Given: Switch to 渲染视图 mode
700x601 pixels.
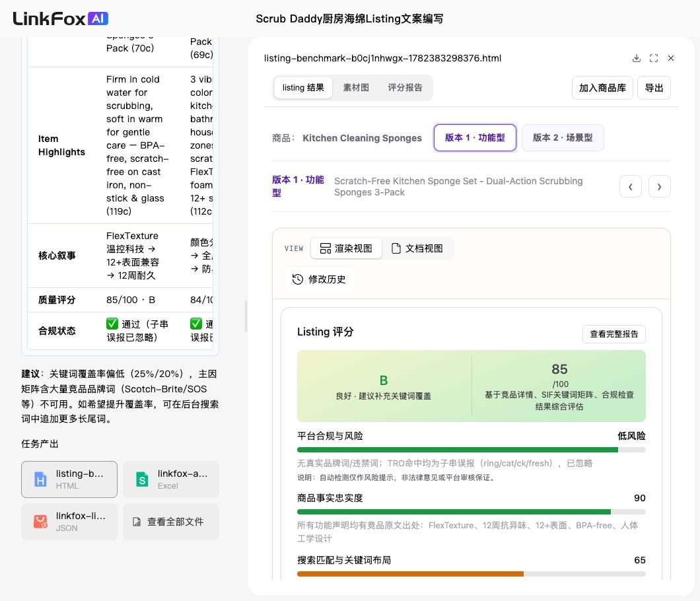Looking at the screenshot, I should pos(346,248).
